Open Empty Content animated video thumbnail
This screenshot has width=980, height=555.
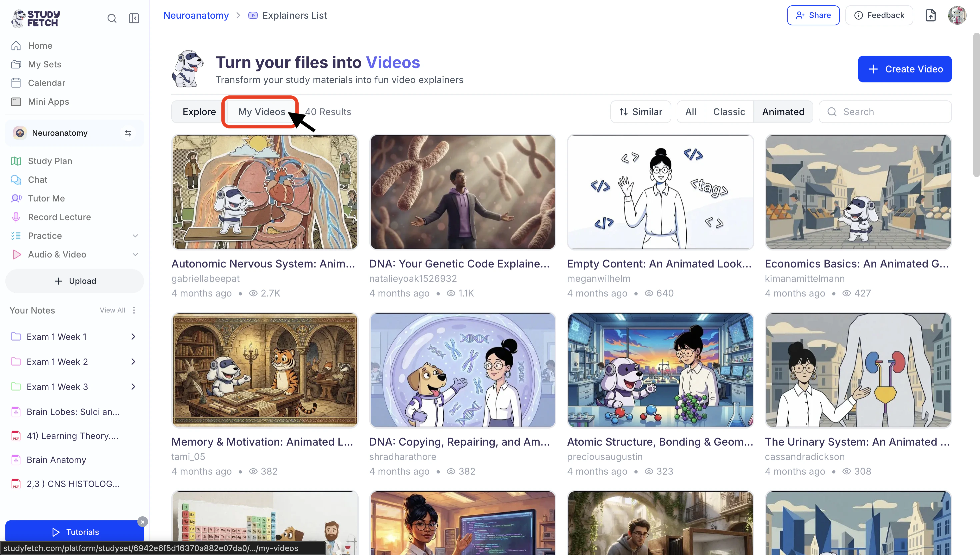click(660, 192)
